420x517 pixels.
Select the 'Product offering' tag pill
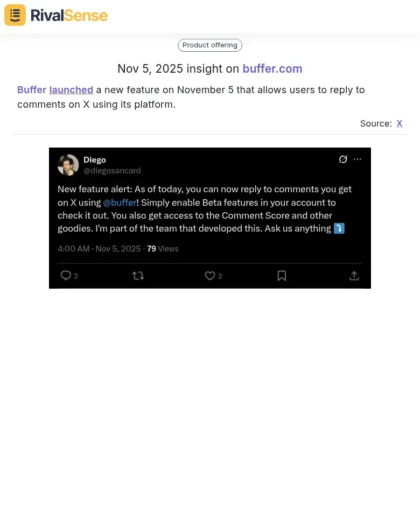[209, 45]
